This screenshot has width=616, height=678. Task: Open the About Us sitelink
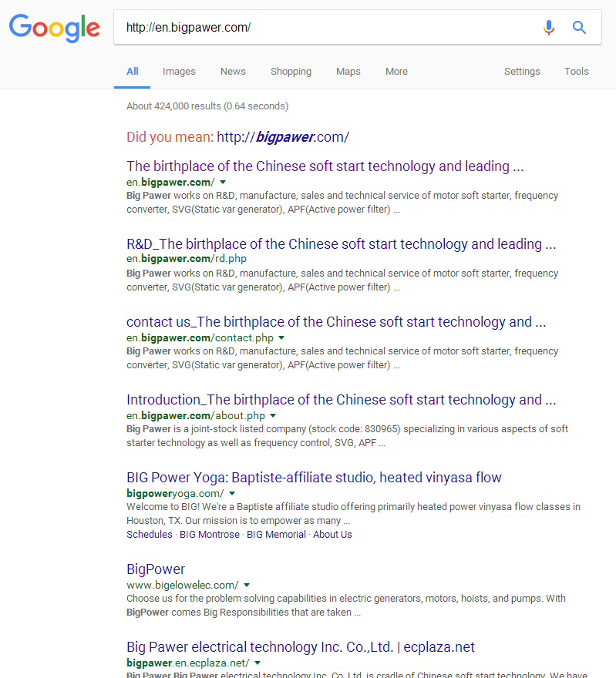(x=332, y=535)
